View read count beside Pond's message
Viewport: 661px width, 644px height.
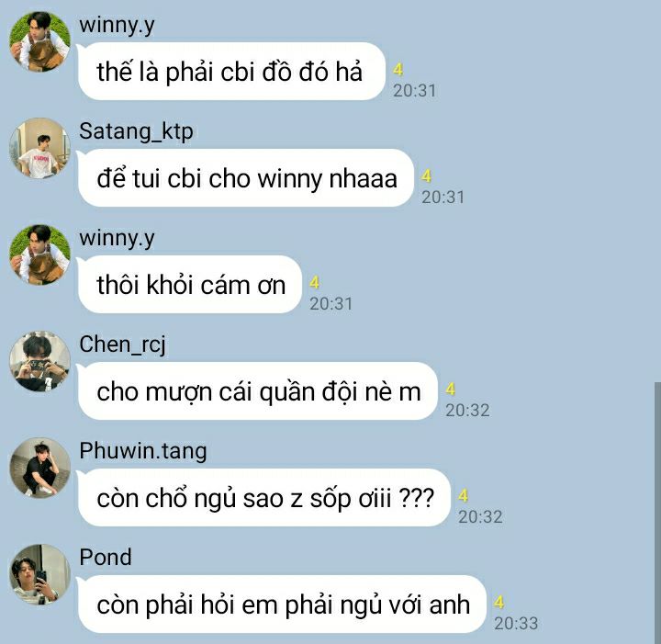tap(499, 602)
